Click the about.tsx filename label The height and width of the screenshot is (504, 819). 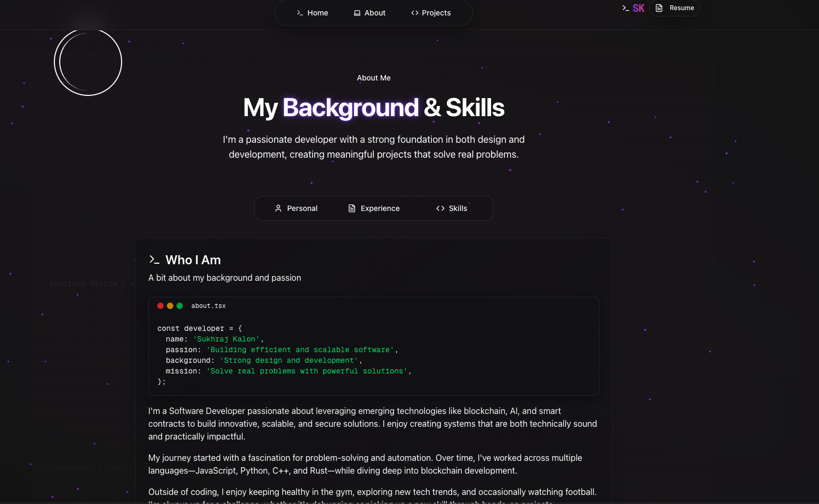tap(208, 306)
